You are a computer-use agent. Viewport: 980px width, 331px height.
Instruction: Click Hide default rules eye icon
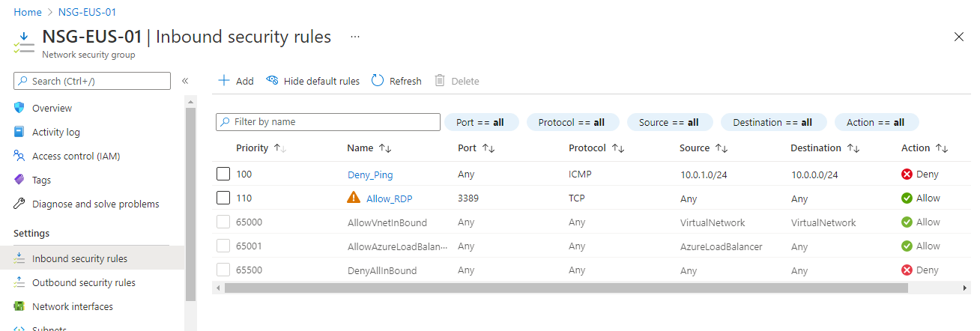[272, 81]
